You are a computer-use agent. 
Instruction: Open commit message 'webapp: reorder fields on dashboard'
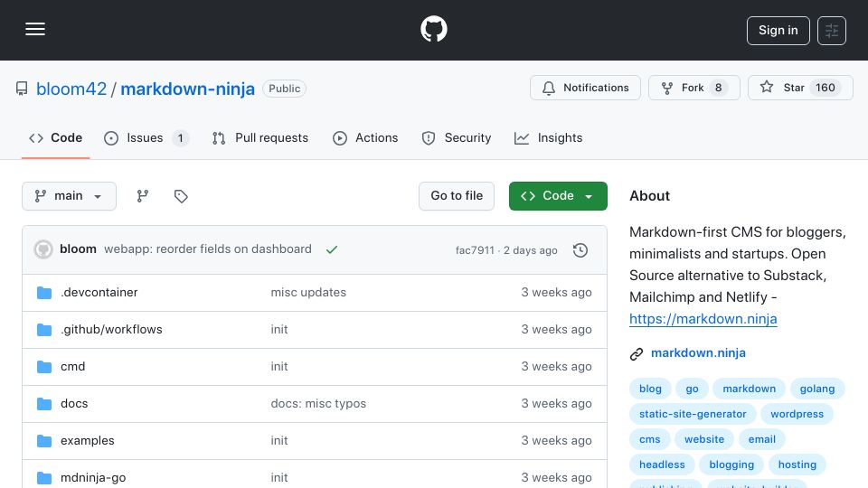(208, 249)
